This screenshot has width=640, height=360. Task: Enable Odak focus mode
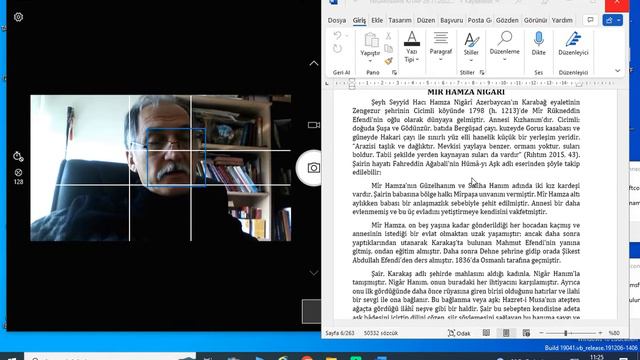point(459,333)
